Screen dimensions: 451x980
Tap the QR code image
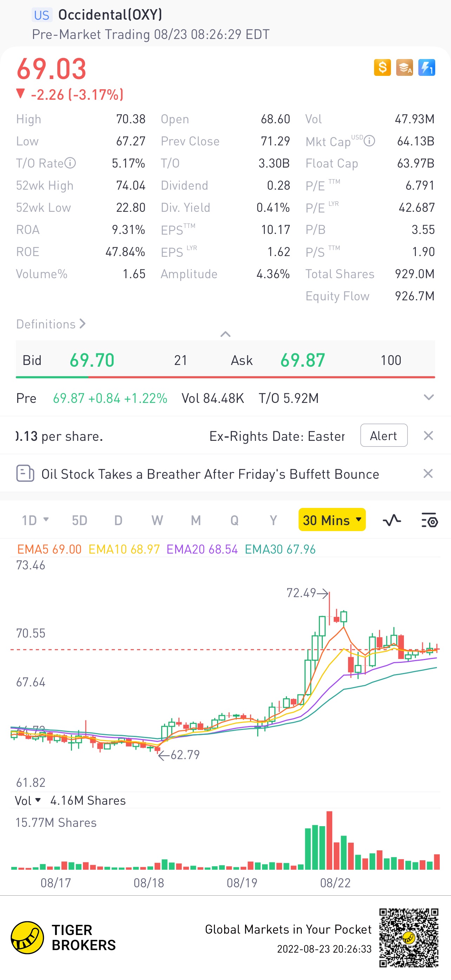click(408, 937)
